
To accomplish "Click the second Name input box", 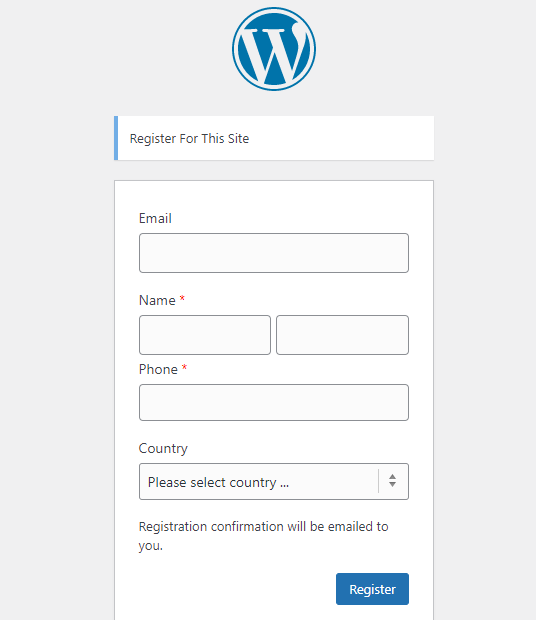I will [342, 335].
